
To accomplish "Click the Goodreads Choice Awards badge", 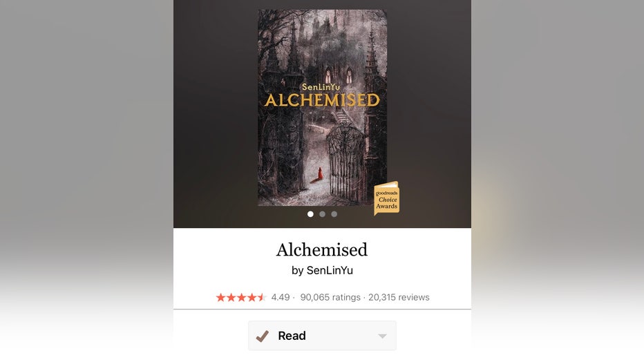I will (386, 199).
